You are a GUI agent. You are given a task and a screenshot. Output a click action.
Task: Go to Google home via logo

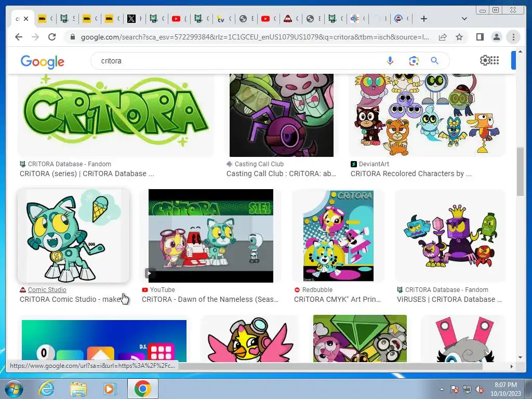click(43, 61)
